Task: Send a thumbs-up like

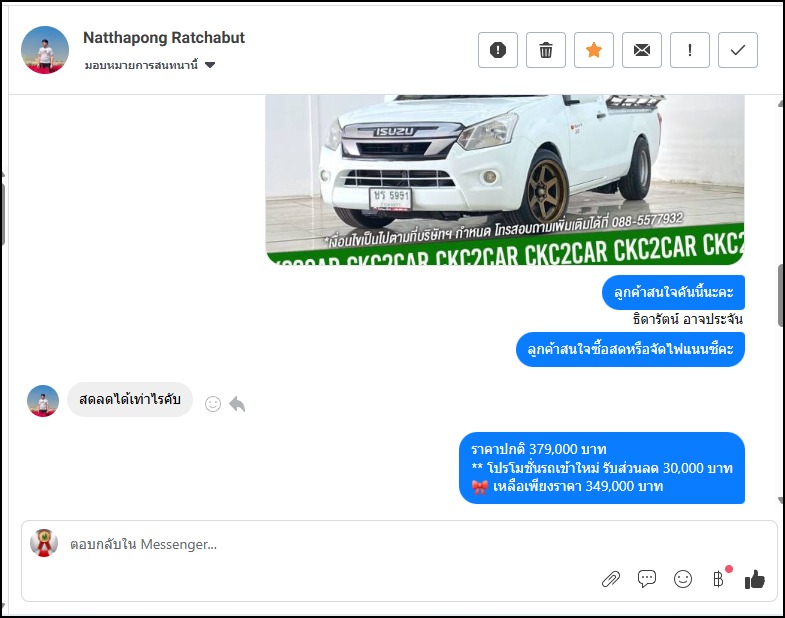Action: tap(754, 579)
